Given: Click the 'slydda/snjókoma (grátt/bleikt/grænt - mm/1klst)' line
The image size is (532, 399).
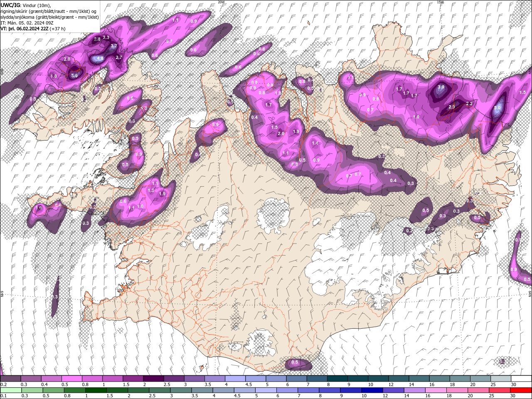Looking at the screenshot, I should pos(49,17).
